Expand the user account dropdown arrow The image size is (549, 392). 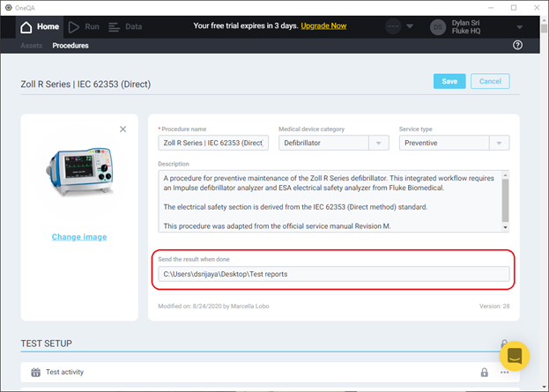[520, 27]
